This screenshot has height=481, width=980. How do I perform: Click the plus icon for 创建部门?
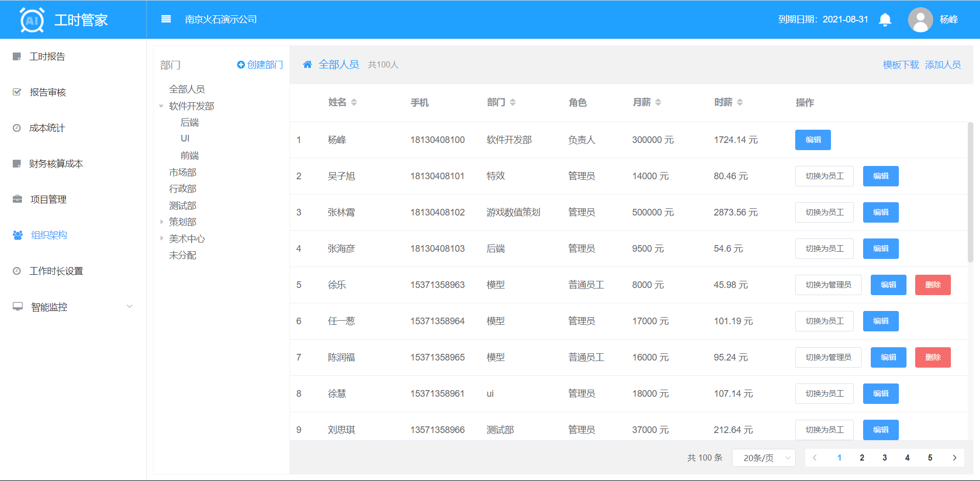[x=241, y=65]
